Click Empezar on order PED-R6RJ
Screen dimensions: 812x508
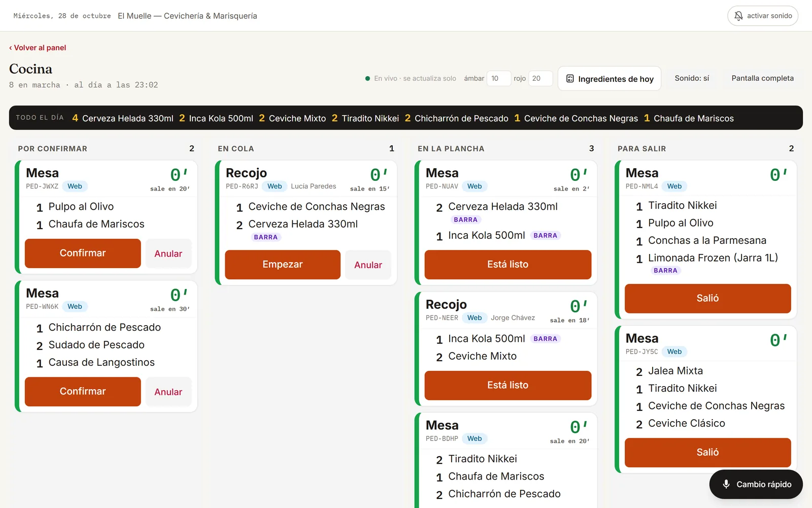[283, 264]
